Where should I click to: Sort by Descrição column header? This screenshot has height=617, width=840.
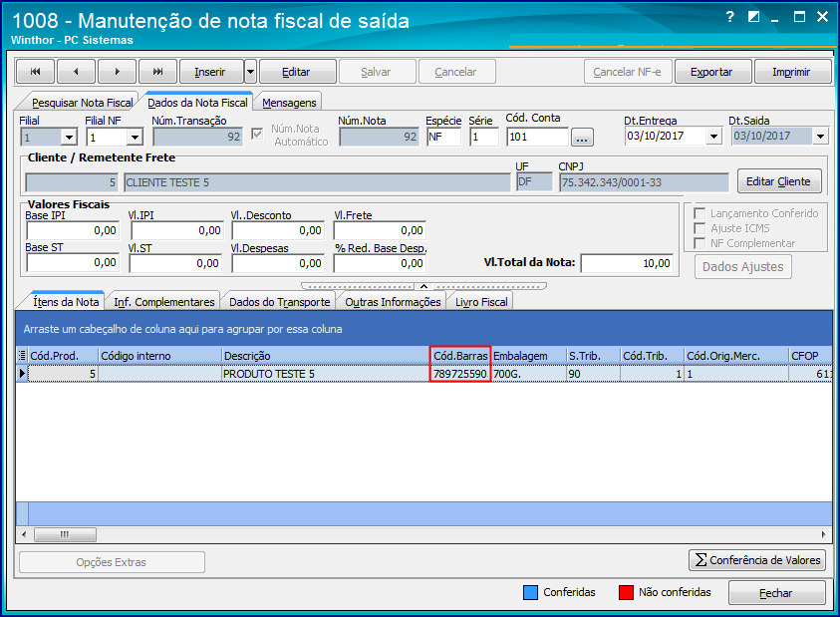[x=326, y=356]
